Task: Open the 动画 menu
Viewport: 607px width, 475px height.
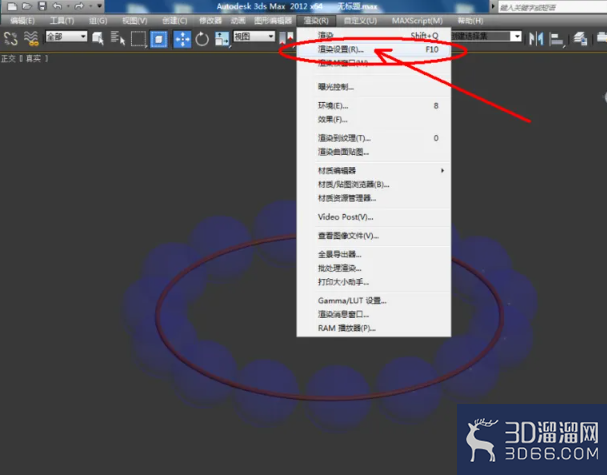Action: [x=238, y=21]
